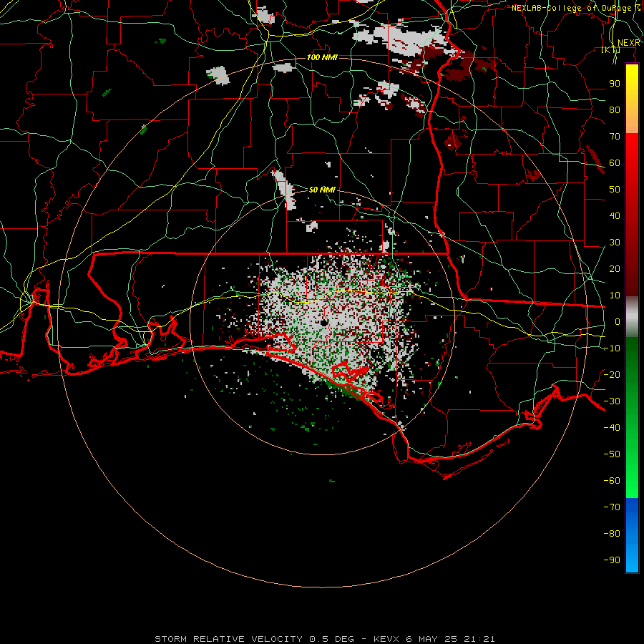Click the "KT" units label
Viewport: 644px width, 644px height.
coord(611,49)
